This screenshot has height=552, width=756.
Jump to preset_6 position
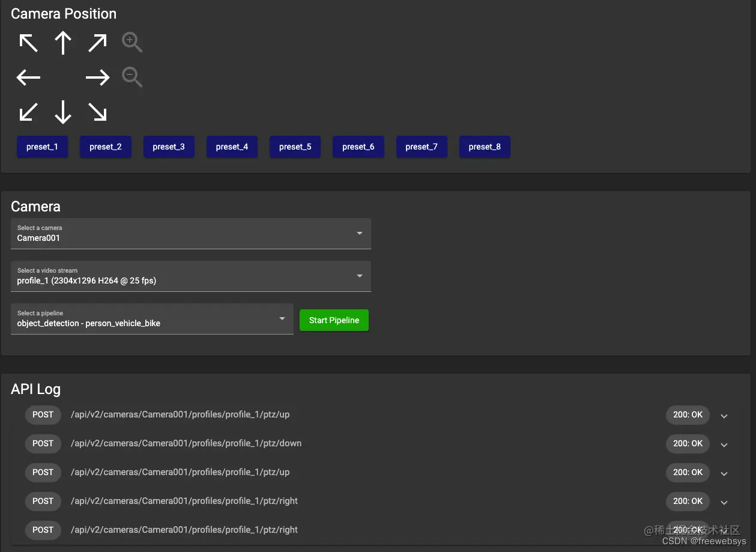point(358,147)
